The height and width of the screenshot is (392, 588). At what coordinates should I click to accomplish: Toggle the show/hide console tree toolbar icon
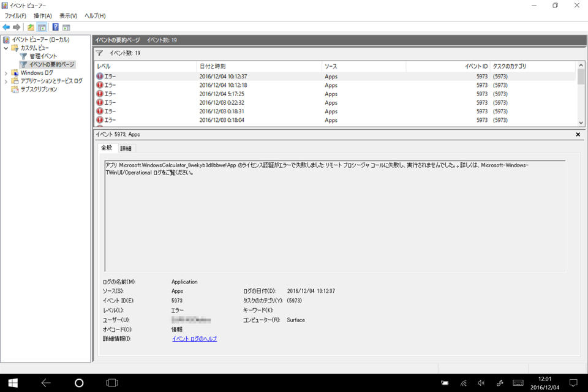coord(42,27)
